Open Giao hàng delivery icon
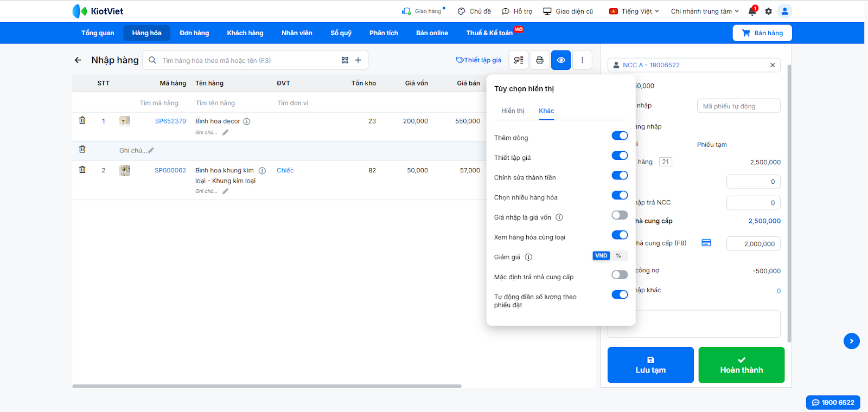Image resolution: width=868 pixels, height=412 pixels. click(x=406, y=11)
